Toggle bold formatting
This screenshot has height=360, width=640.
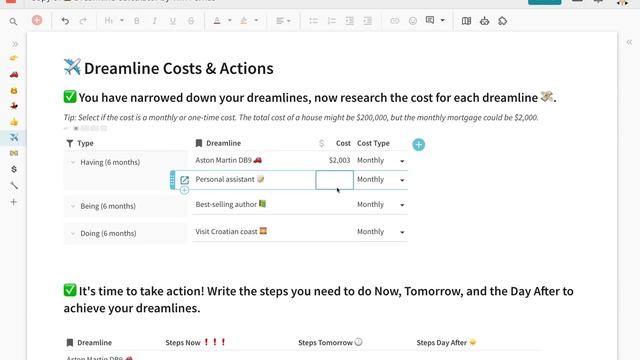137,21
